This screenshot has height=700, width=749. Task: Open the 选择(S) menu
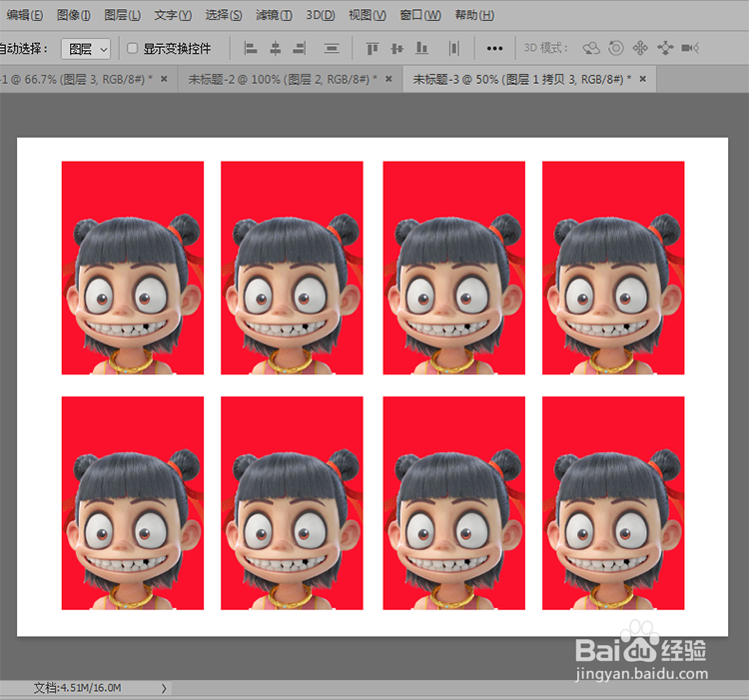(x=224, y=15)
